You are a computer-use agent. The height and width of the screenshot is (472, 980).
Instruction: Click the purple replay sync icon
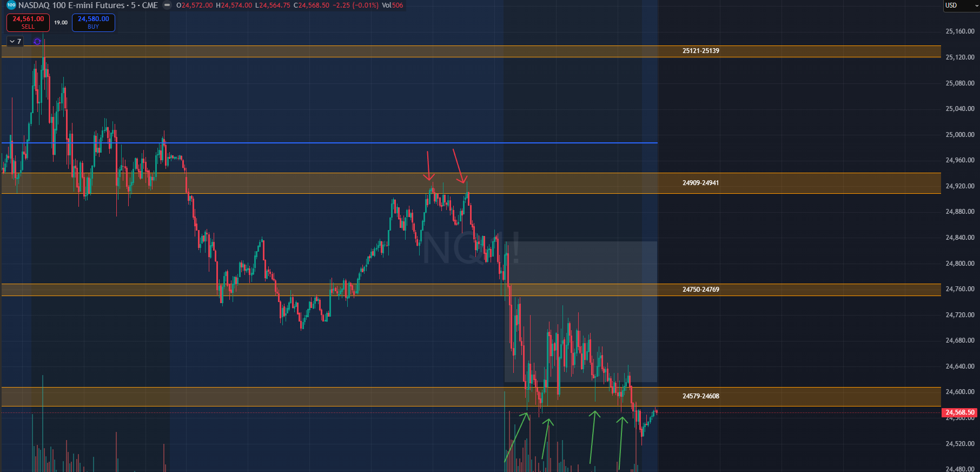37,42
